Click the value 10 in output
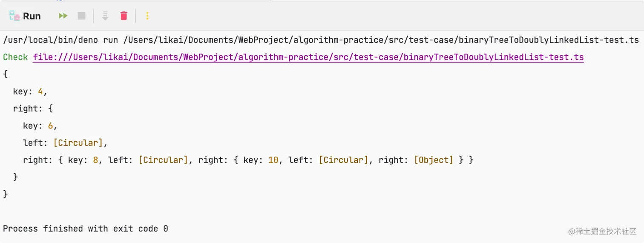The image size is (644, 243). (x=273, y=160)
